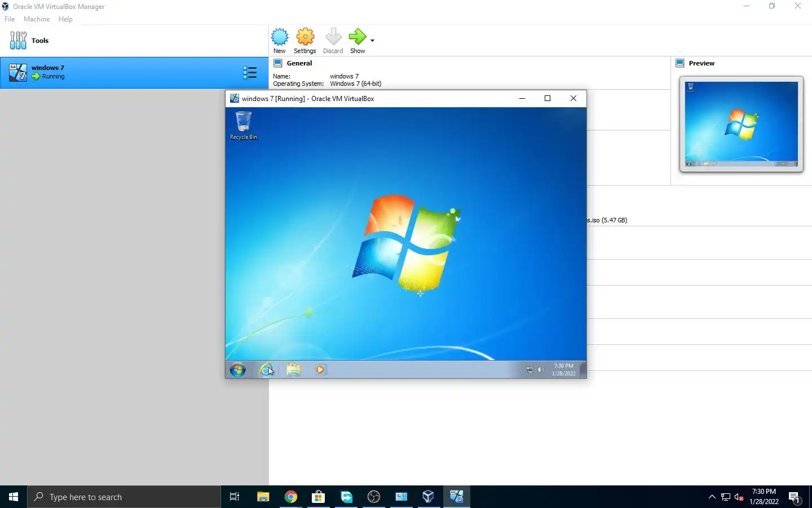Screen dimensions: 812x508
Task: Minimize the windows 7 VM window
Action: tap(522, 98)
